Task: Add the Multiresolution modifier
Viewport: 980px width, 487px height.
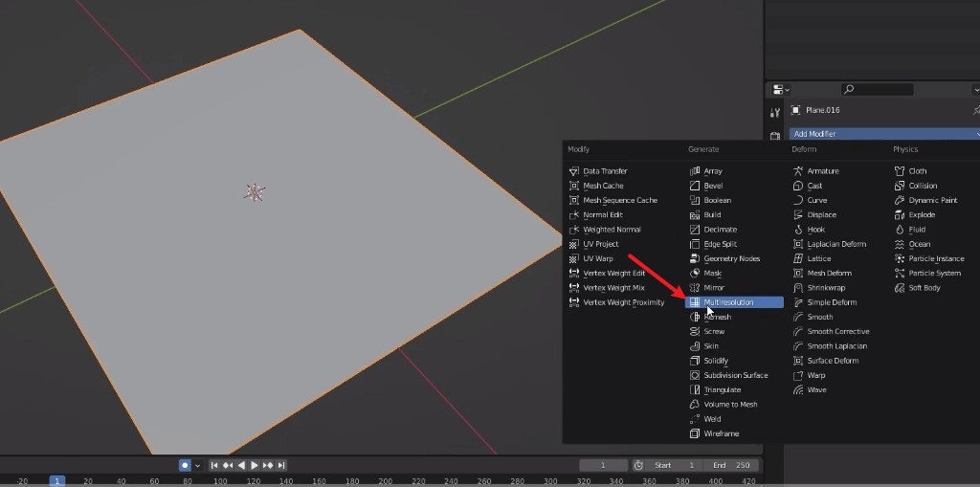Action: (x=734, y=302)
